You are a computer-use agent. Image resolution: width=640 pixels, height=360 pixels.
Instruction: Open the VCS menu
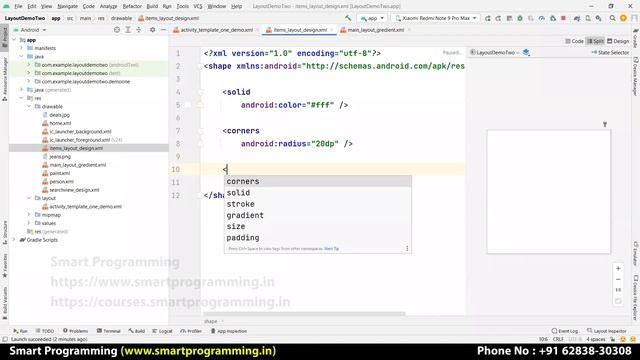coord(198,6)
